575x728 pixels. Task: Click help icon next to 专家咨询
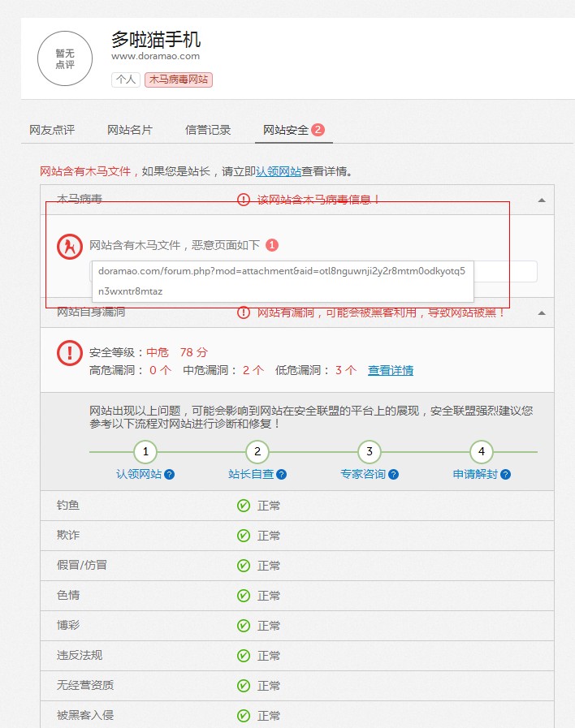click(x=393, y=475)
